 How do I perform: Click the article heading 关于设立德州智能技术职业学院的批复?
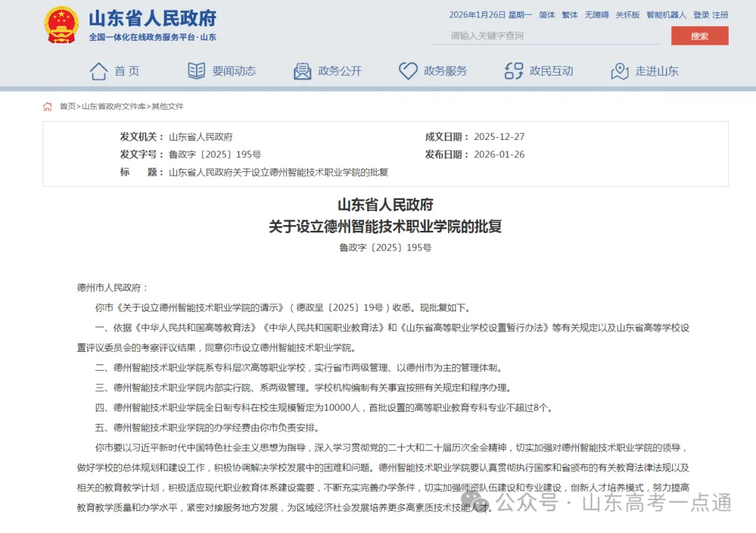(x=385, y=227)
